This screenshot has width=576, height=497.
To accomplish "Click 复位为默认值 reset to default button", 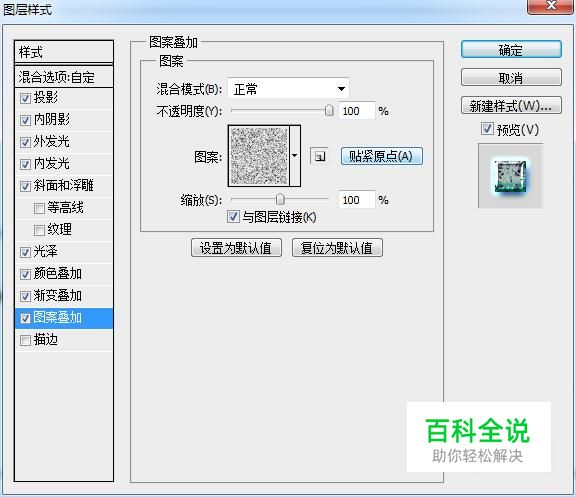I will [x=337, y=248].
